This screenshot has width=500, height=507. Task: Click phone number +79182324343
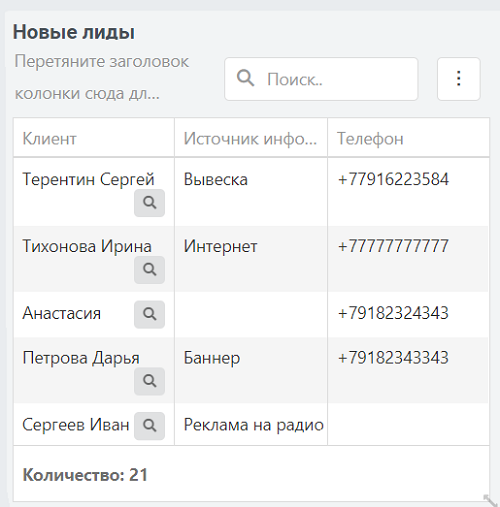[393, 313]
